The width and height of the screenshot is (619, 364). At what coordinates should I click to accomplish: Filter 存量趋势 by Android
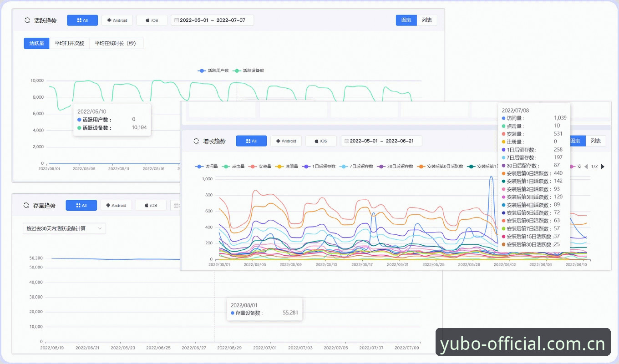pos(116,205)
